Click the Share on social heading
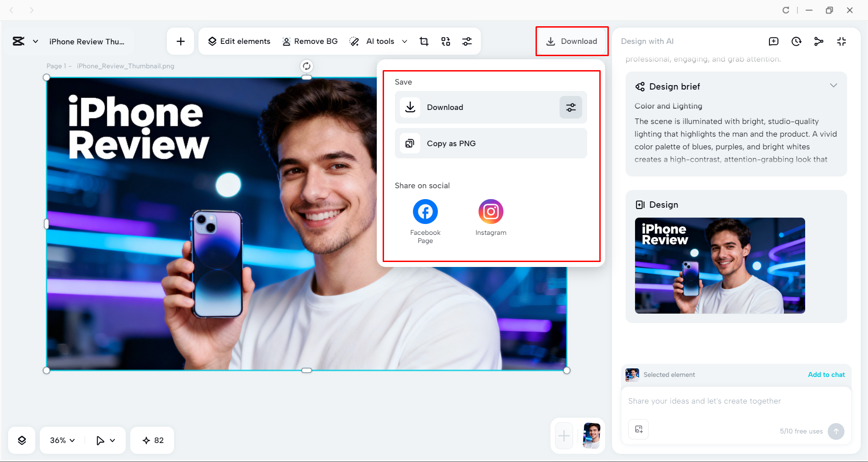Screen dimensions: 868x462 pos(422,186)
